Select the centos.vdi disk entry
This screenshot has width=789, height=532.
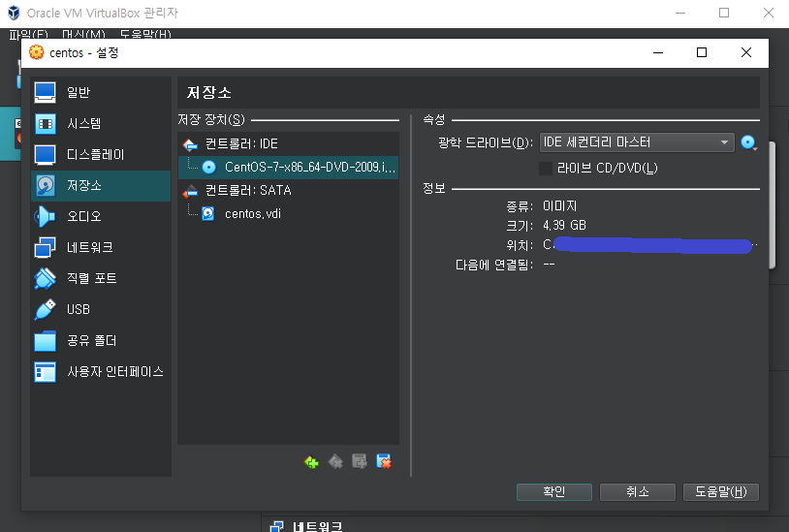coord(288,214)
